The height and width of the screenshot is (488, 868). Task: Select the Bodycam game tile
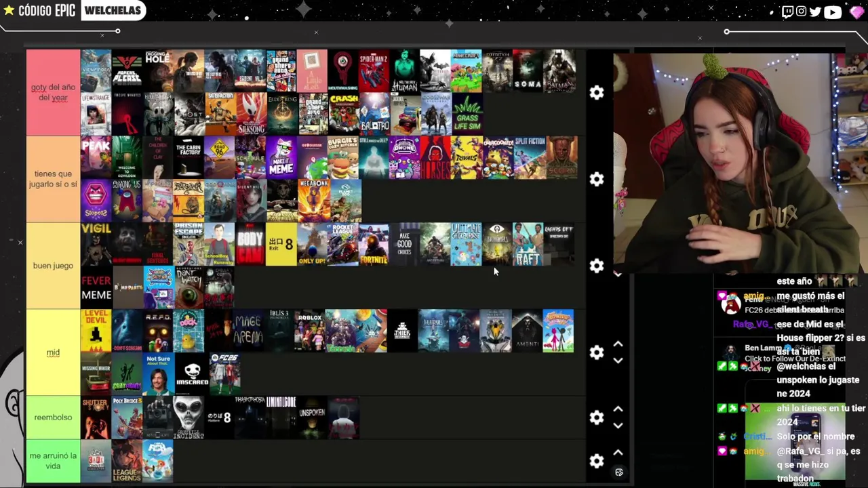click(250, 244)
